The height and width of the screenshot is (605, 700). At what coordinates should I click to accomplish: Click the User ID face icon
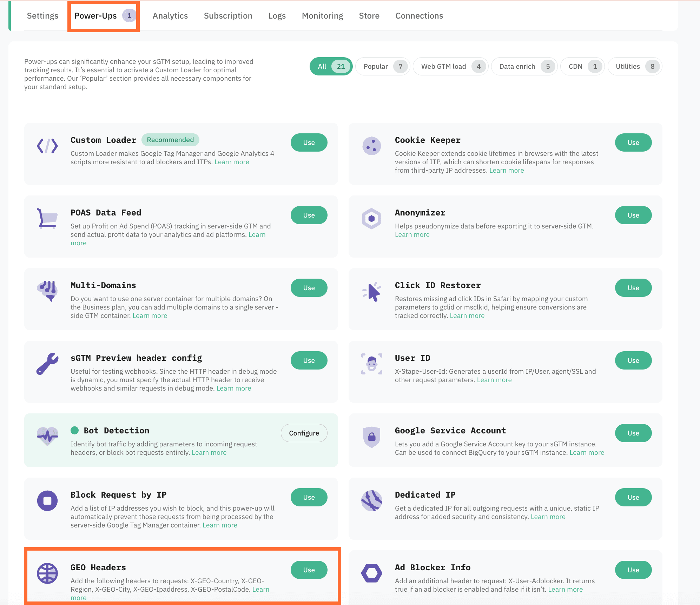pyautogui.click(x=371, y=364)
